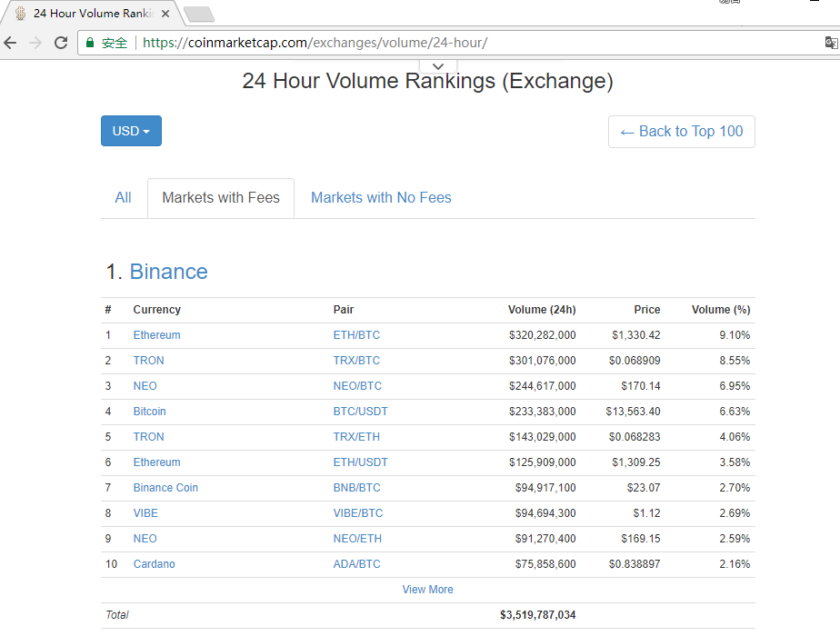Open the NEO/ETH pair link
The height and width of the screenshot is (636, 840).
[357, 539]
